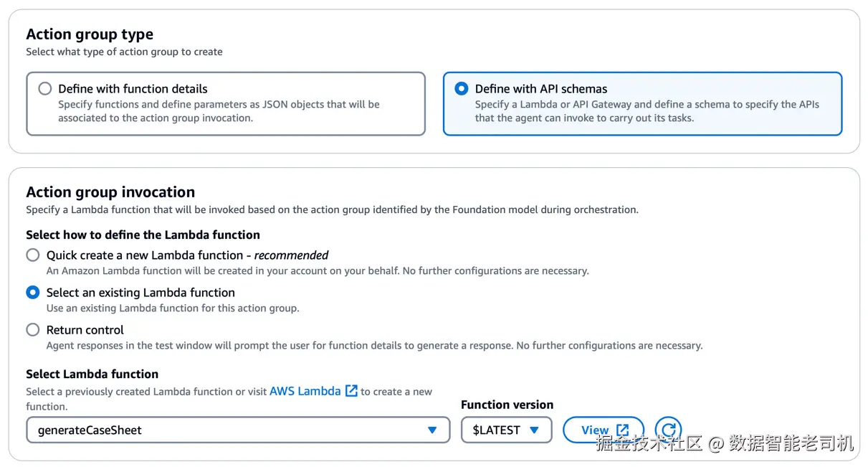This screenshot has width=868, height=467.
Task: Click the caret next to $LATEST
Action: 534,430
